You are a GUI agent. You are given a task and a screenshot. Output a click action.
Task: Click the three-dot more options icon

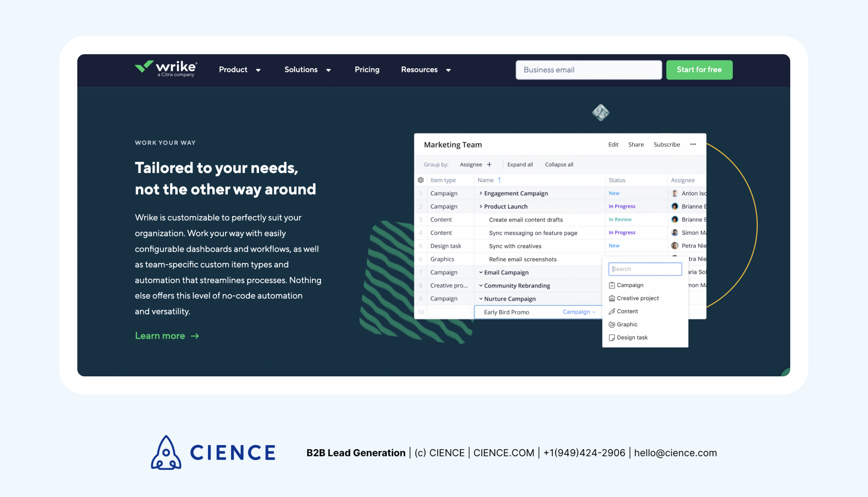[693, 145]
